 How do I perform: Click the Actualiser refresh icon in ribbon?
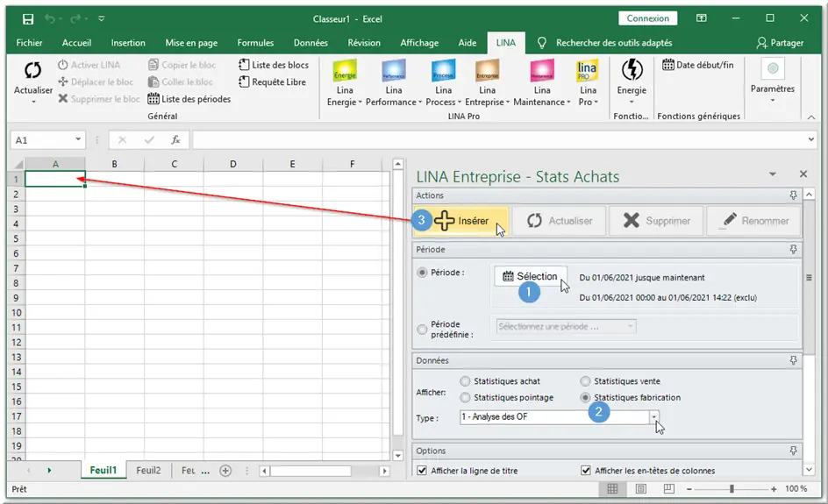pyautogui.click(x=32, y=71)
